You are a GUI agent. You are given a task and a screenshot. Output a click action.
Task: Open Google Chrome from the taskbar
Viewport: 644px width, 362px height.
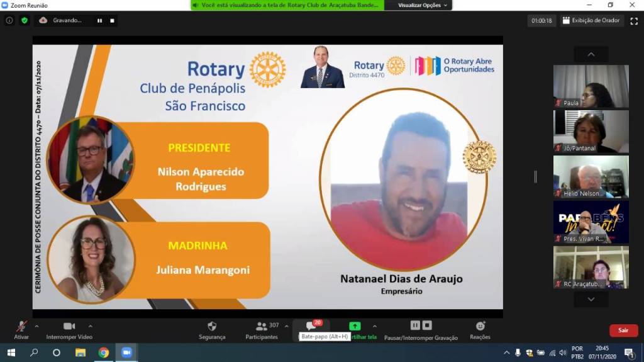(x=104, y=353)
